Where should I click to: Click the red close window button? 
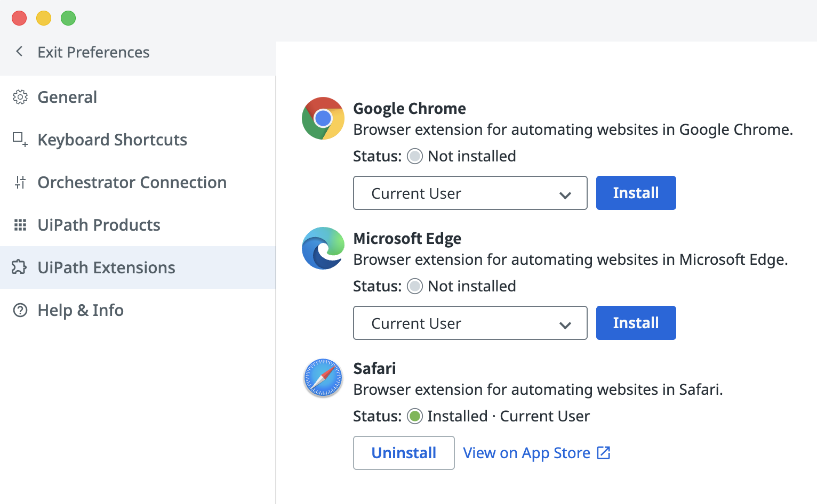point(19,18)
